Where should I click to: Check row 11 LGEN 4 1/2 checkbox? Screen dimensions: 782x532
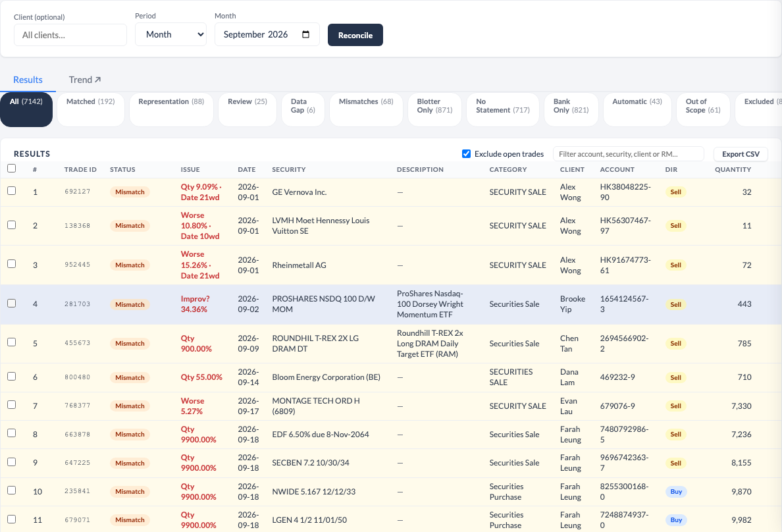point(11,519)
